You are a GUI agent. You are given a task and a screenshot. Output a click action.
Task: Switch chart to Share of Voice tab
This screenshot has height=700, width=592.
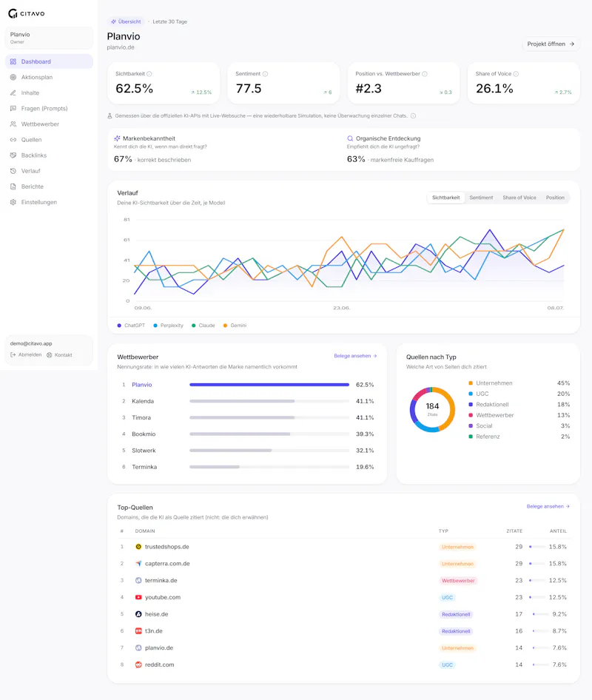pyautogui.click(x=519, y=198)
